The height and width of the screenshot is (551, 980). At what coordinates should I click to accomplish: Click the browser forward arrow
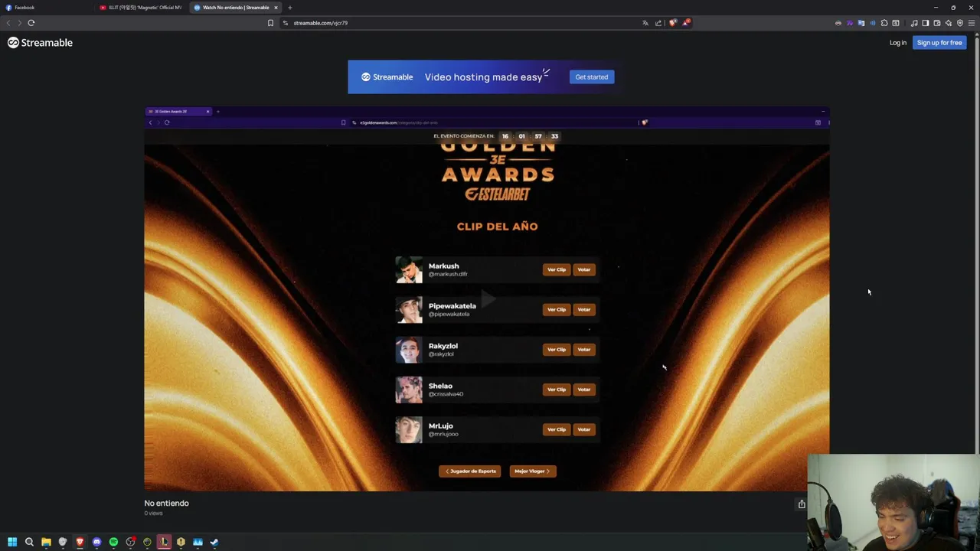pyautogui.click(x=20, y=23)
